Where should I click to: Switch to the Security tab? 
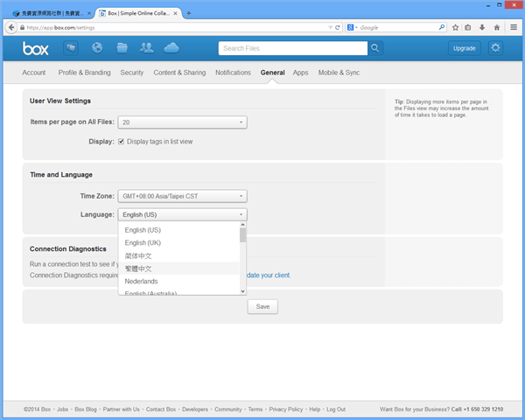click(x=132, y=73)
